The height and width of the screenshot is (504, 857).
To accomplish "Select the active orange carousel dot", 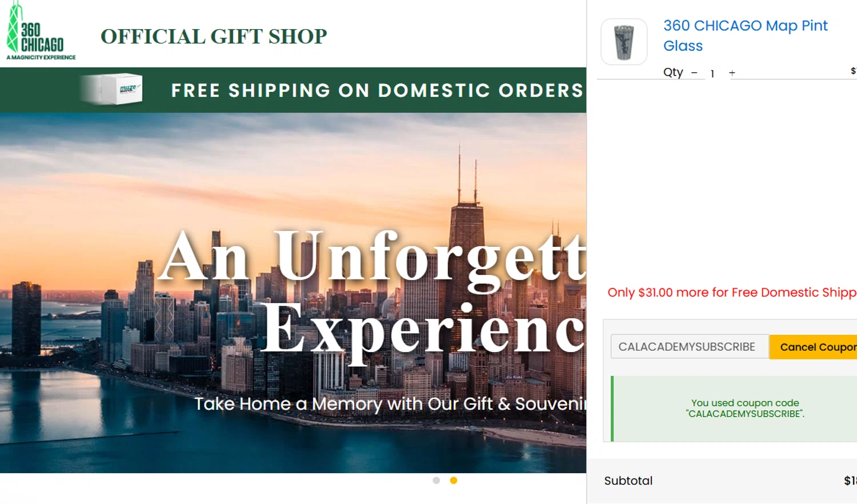I will point(454,481).
